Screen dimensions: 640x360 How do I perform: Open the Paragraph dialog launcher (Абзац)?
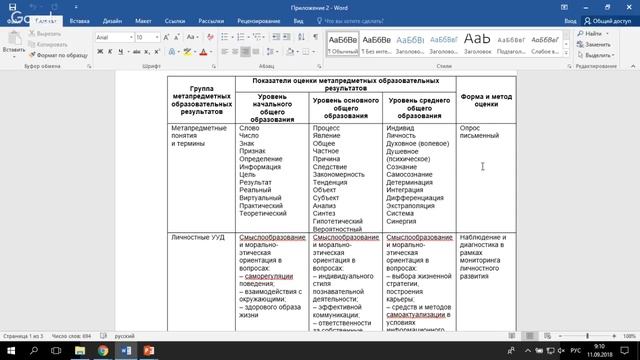[x=319, y=66]
